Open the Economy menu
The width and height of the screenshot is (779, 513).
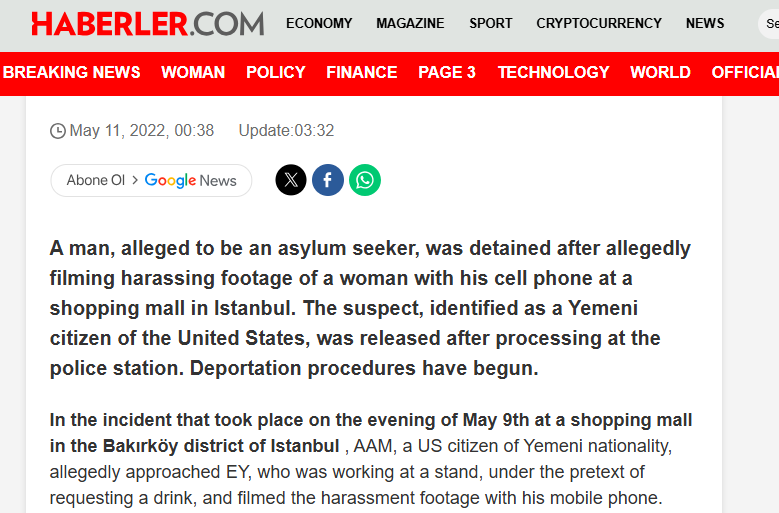pyautogui.click(x=319, y=23)
